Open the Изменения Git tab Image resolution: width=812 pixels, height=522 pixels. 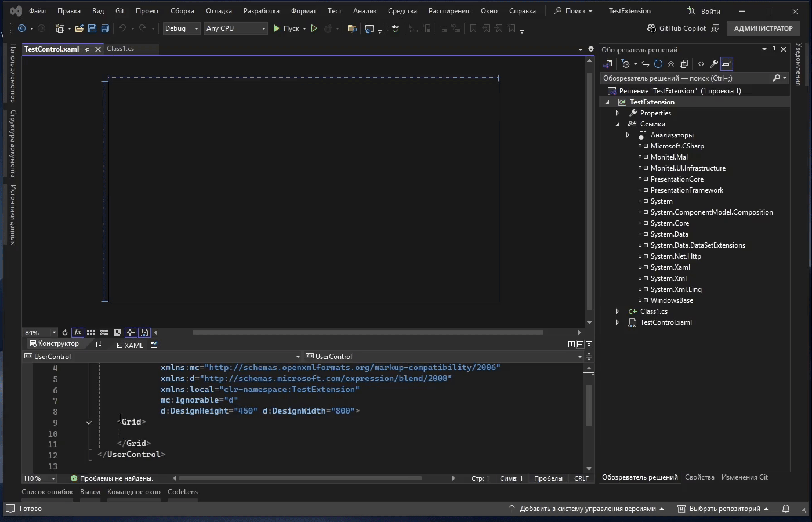[744, 477]
